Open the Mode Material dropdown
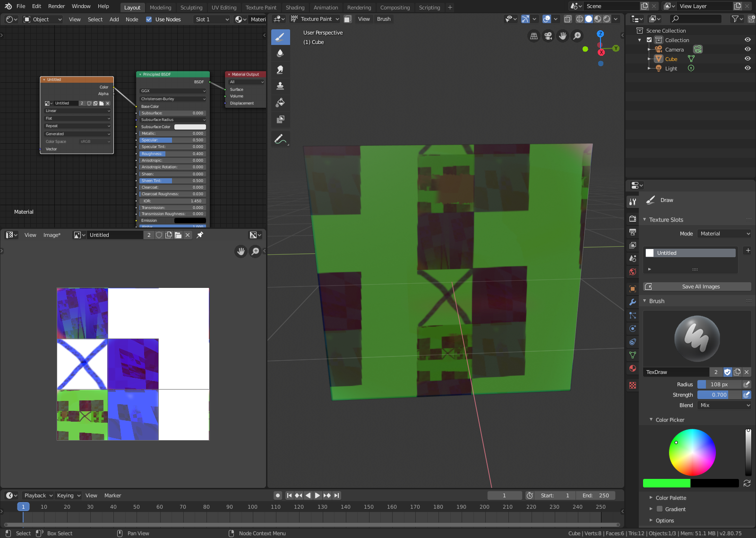The height and width of the screenshot is (538, 756). [x=724, y=234]
